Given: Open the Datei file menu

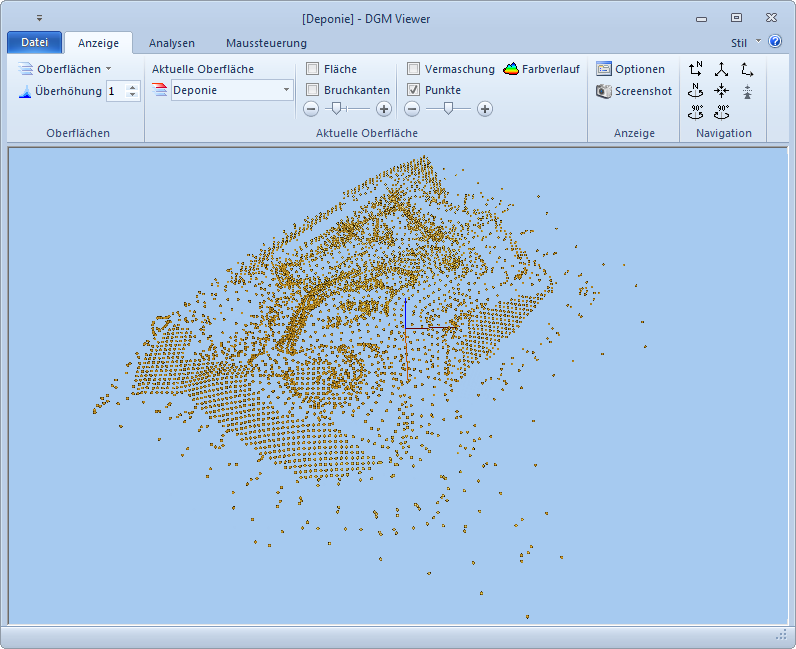Looking at the screenshot, I should pyautogui.click(x=34, y=43).
